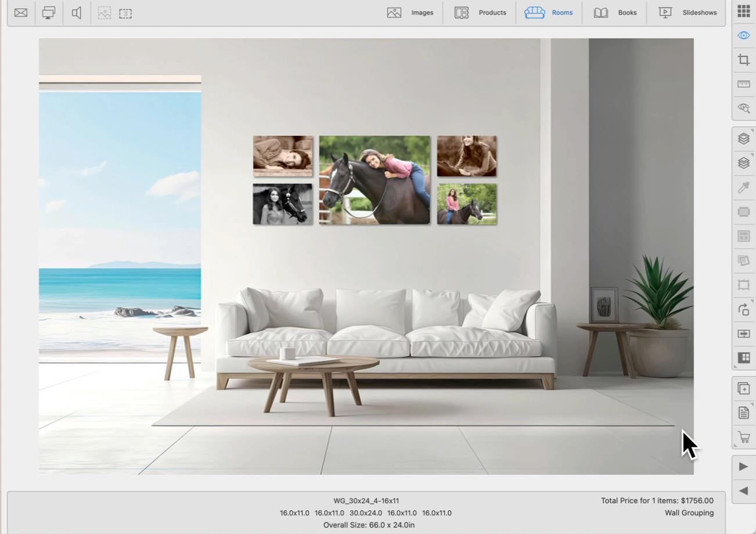The height and width of the screenshot is (534, 756).
Task: Click the horizontal flip arrows icon
Action: 743,334
